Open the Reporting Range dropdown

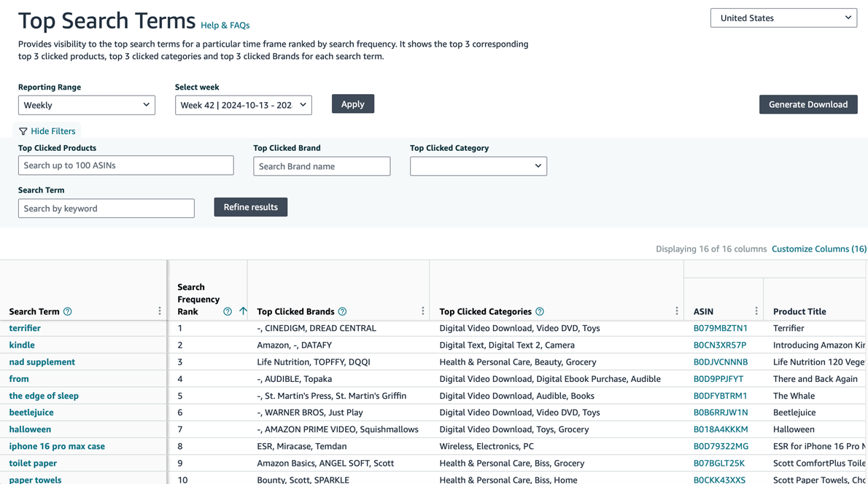(x=86, y=105)
